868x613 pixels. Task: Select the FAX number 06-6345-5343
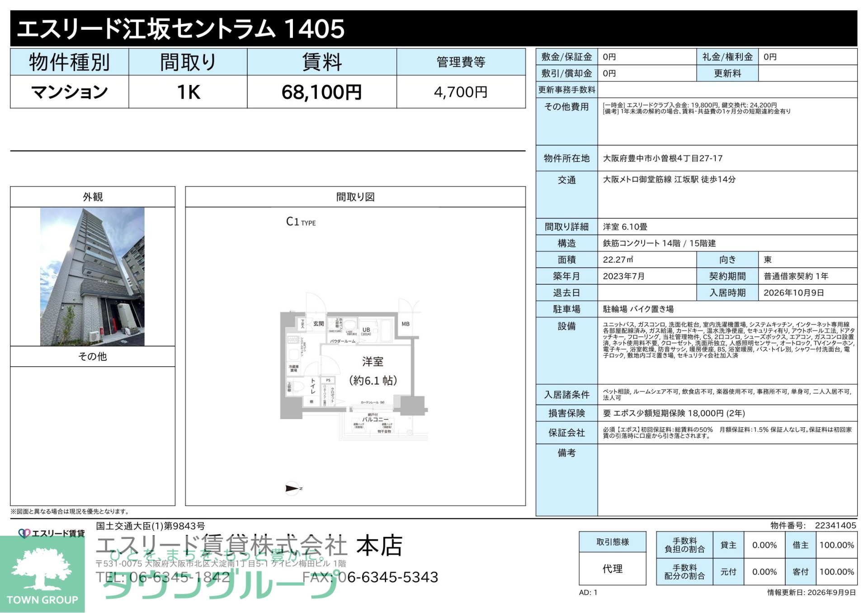388,577
